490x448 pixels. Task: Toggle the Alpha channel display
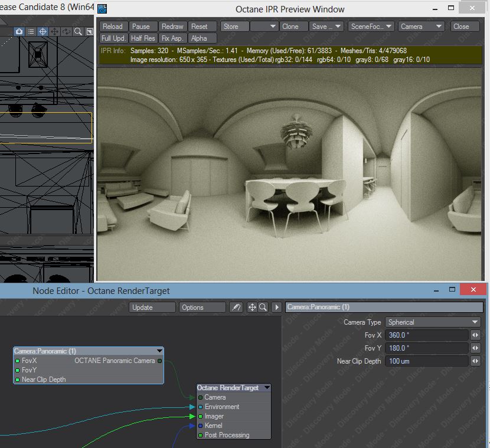[x=200, y=38]
